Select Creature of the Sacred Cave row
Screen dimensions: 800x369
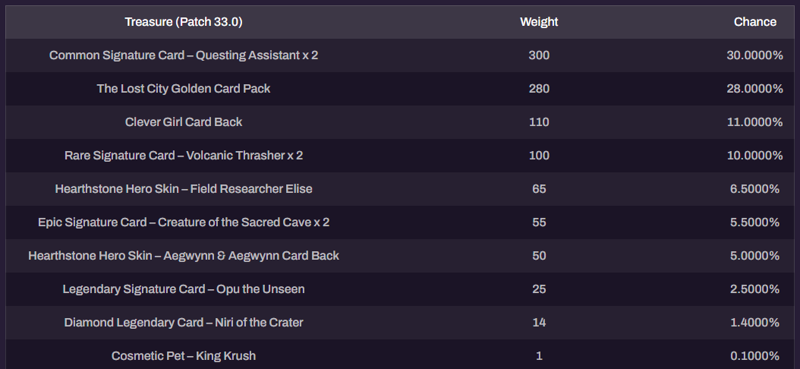click(x=400, y=222)
